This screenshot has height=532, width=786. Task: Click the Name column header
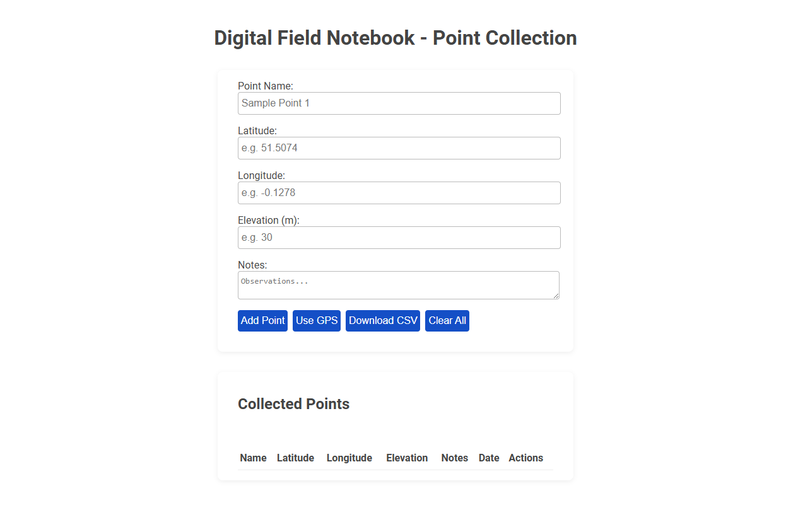(253, 458)
